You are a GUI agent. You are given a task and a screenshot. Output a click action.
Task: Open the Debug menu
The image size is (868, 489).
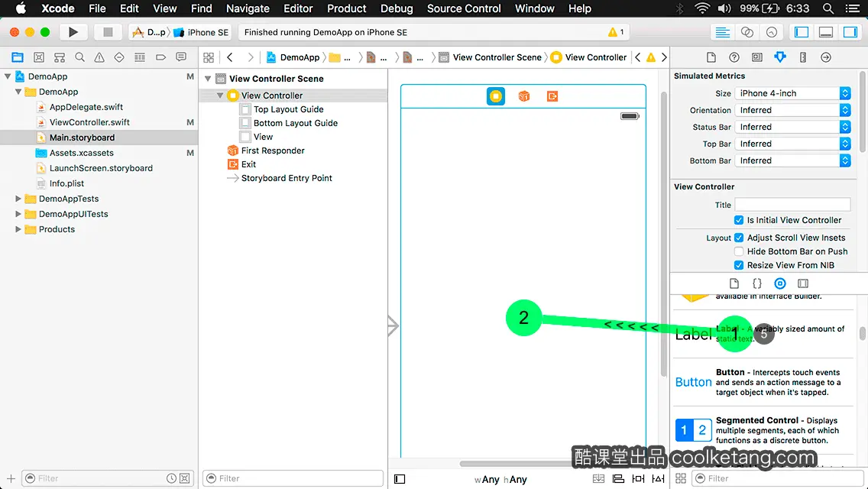click(397, 8)
